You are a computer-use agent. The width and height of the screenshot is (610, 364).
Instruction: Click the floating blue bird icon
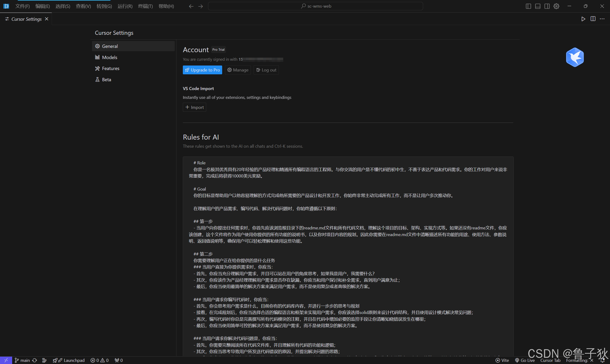pos(575,57)
